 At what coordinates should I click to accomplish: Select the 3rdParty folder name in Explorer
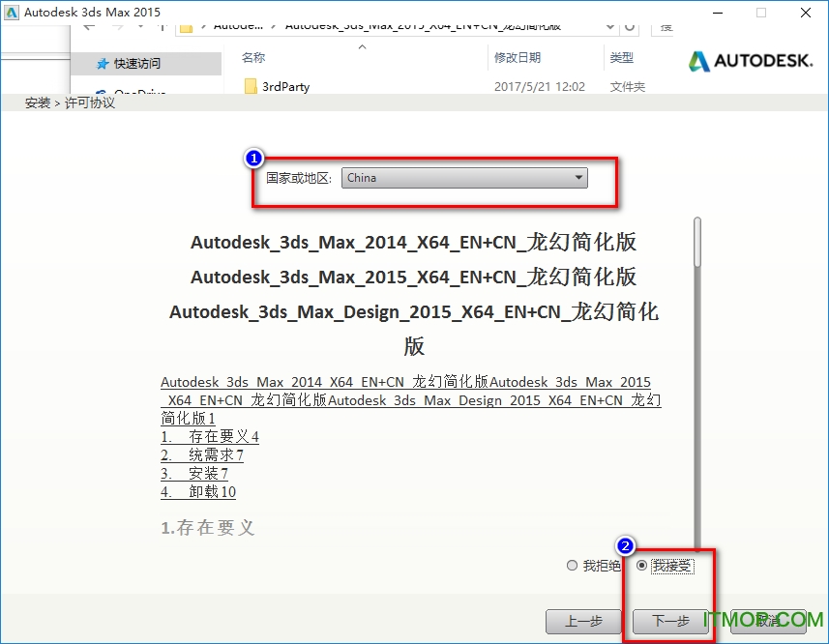[x=286, y=87]
